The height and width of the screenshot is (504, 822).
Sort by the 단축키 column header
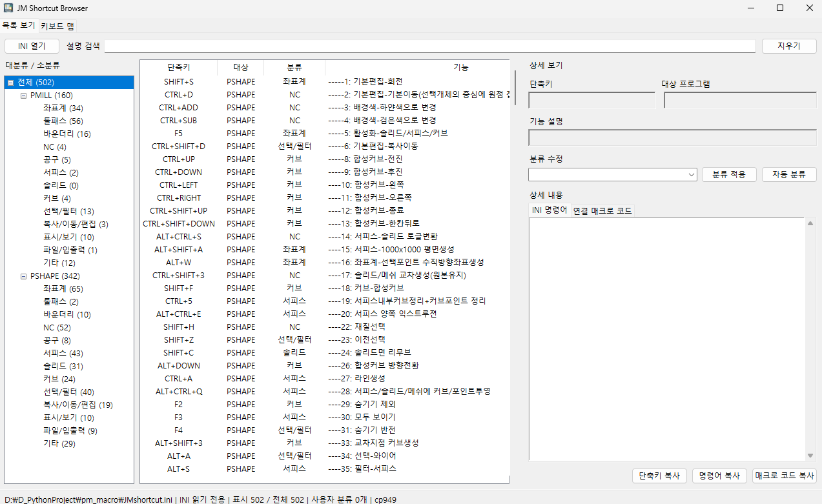pyautogui.click(x=178, y=67)
